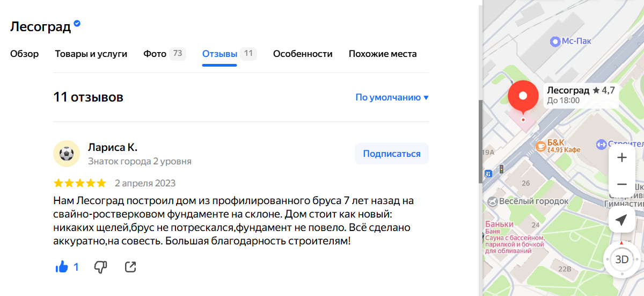
Task: Click the 'До 18:00' hours label on map
Action: pos(563,100)
